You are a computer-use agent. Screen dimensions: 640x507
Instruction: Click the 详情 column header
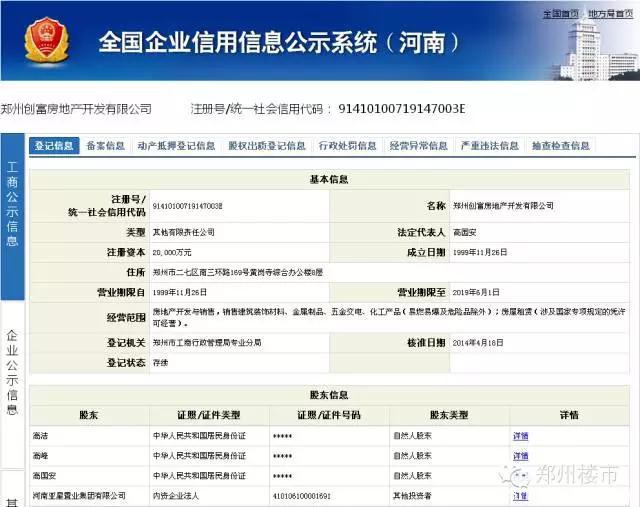click(x=569, y=415)
